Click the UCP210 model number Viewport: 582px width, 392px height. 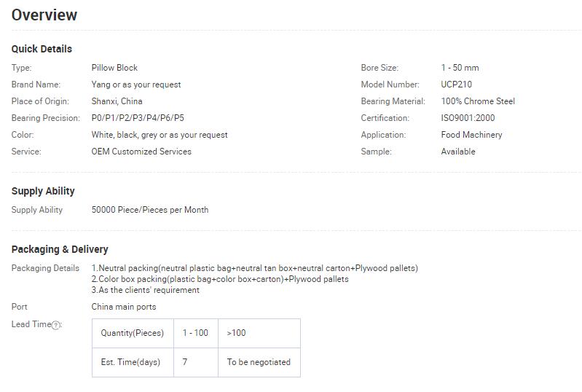456,85
